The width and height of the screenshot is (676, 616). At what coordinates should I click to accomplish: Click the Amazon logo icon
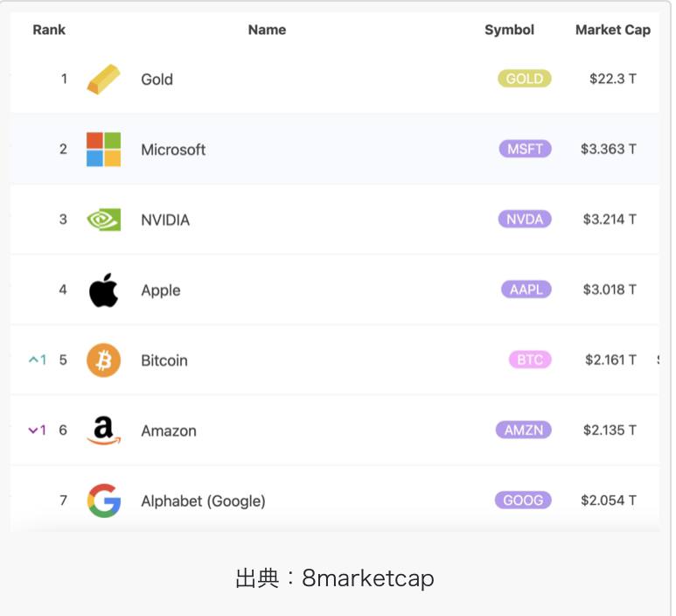103,430
